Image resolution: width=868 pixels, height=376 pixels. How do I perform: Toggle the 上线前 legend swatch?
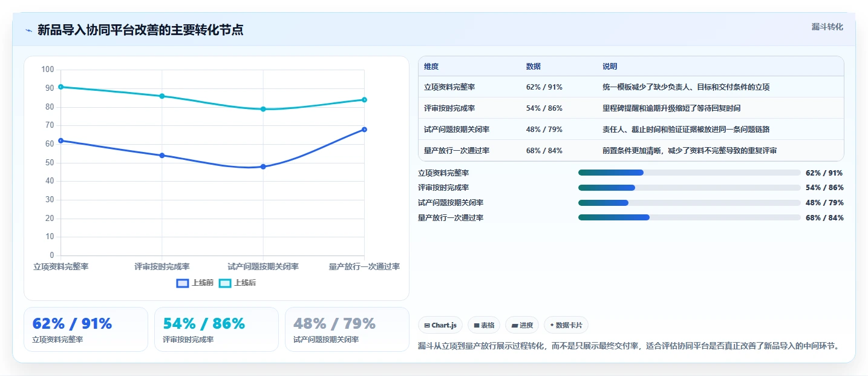tap(183, 283)
